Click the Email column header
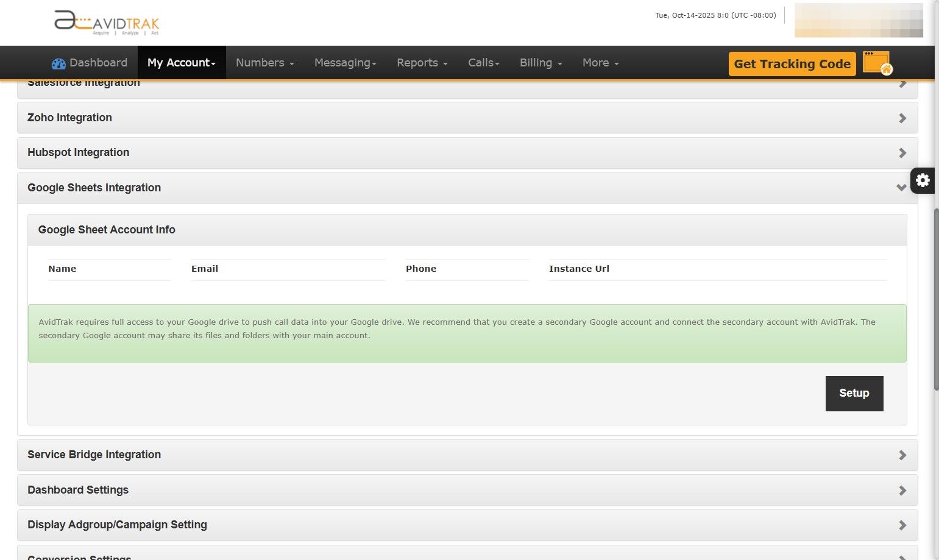The width and height of the screenshot is (939, 560). click(205, 269)
